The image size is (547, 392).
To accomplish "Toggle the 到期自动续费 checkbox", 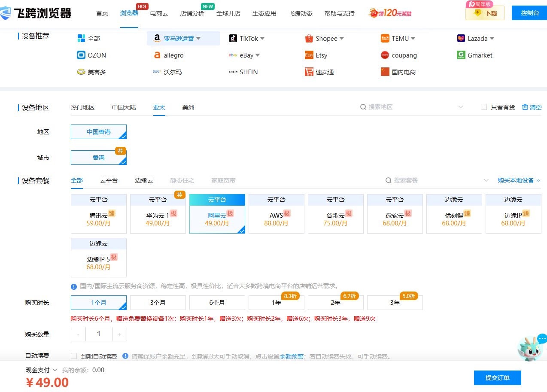I will click(x=74, y=356).
